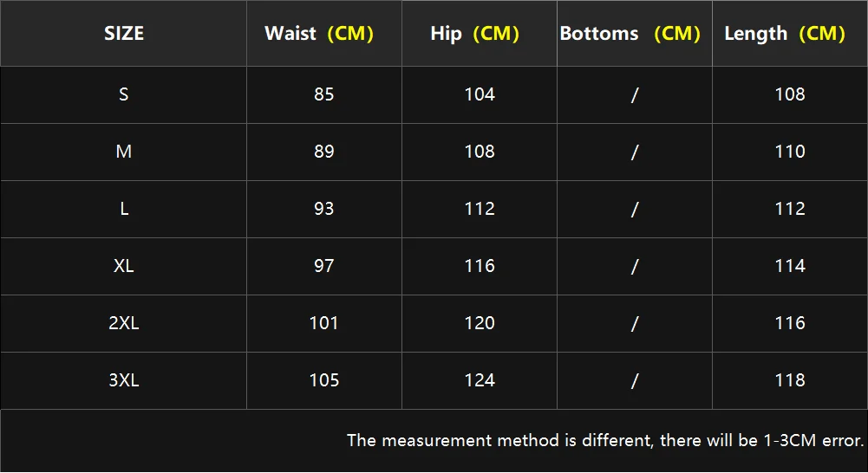Click the measurement error note text
The image size is (868, 473).
coord(605,441)
